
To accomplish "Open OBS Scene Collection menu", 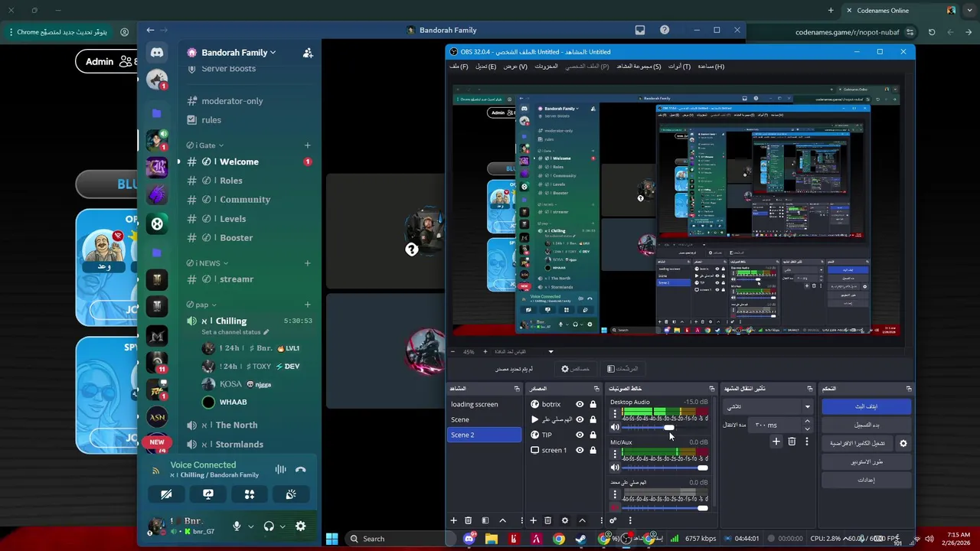I will pos(639,67).
